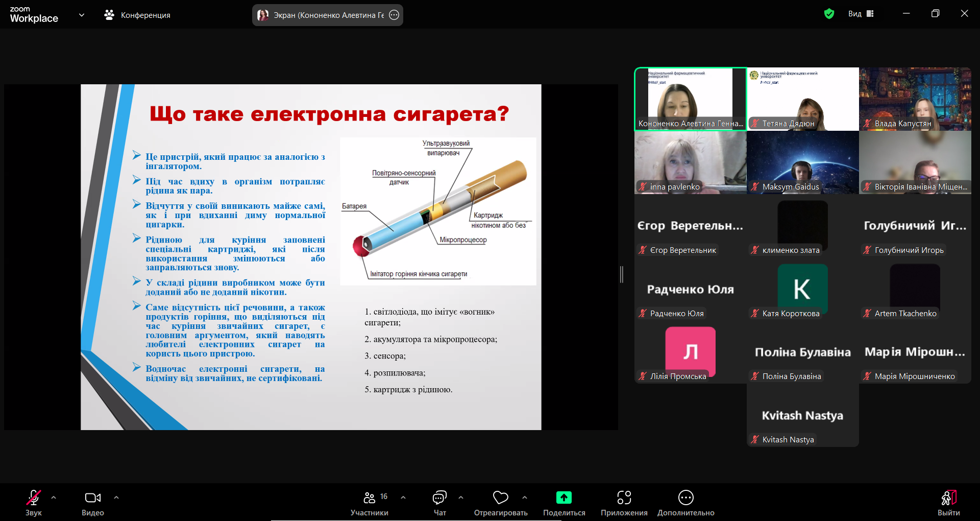Click muted mic icon beside Лілія Промська
This screenshot has height=521, width=980.
(x=643, y=376)
